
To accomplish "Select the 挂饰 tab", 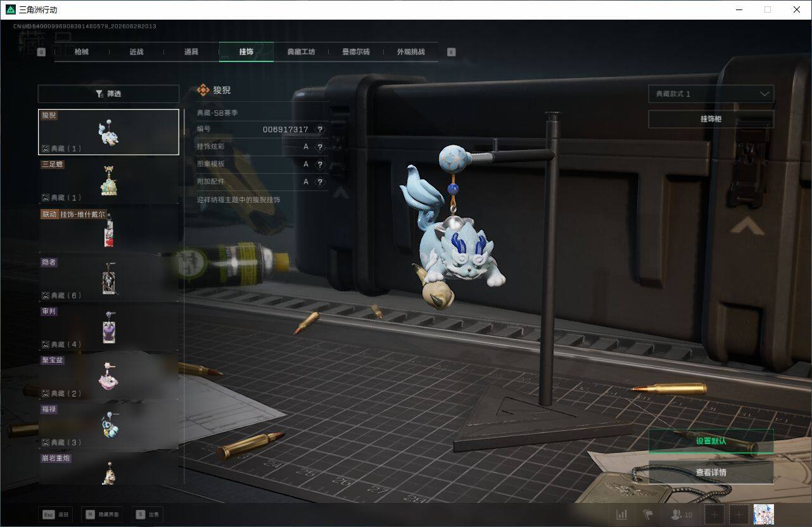I will [x=246, y=52].
